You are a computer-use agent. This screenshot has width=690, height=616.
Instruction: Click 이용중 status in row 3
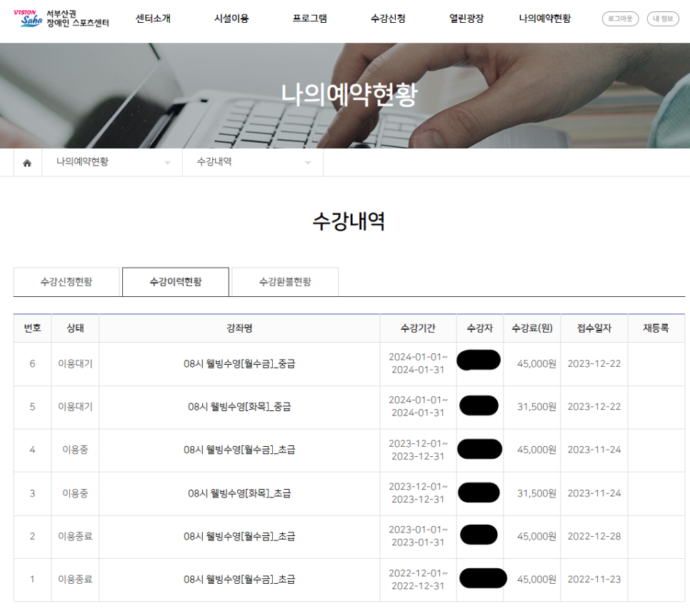click(75, 493)
